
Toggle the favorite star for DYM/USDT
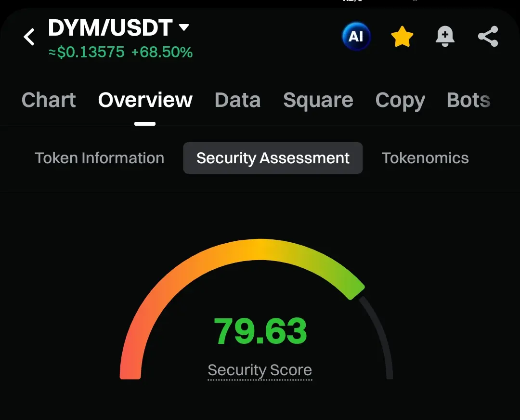pyautogui.click(x=402, y=37)
